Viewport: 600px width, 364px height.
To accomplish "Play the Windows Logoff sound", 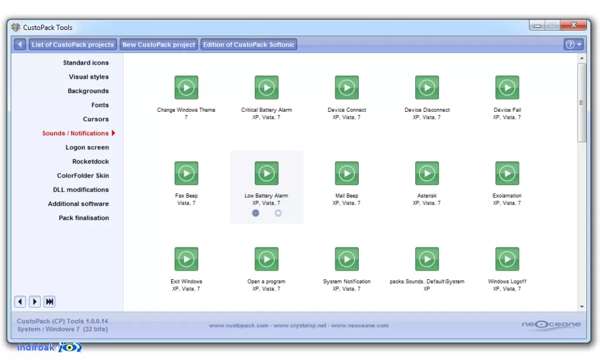I will click(508, 259).
